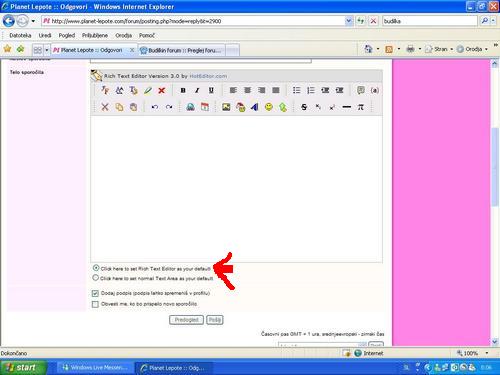Insert a bulleted list
The image size is (500, 375).
(296, 90)
